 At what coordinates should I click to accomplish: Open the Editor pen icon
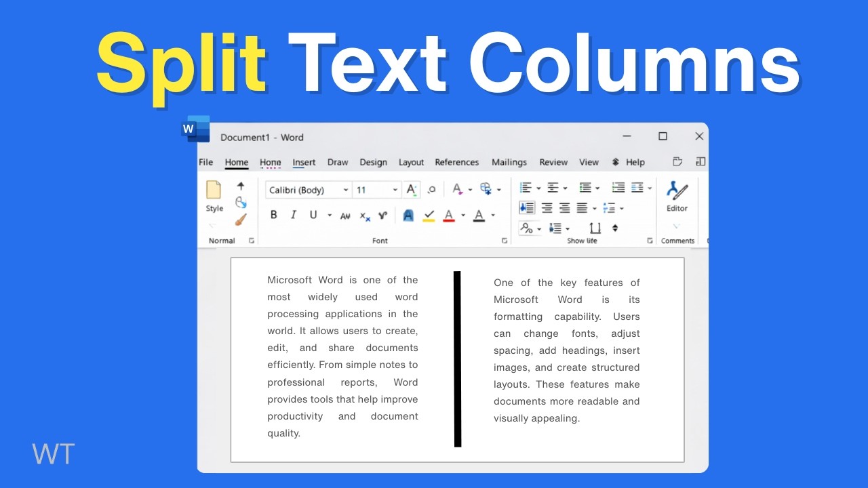click(x=677, y=190)
